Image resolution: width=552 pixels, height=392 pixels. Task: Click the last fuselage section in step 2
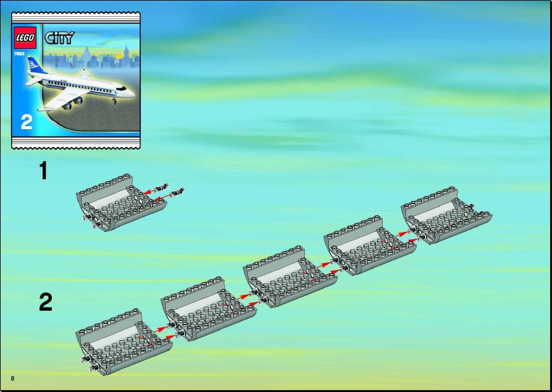coord(446,215)
